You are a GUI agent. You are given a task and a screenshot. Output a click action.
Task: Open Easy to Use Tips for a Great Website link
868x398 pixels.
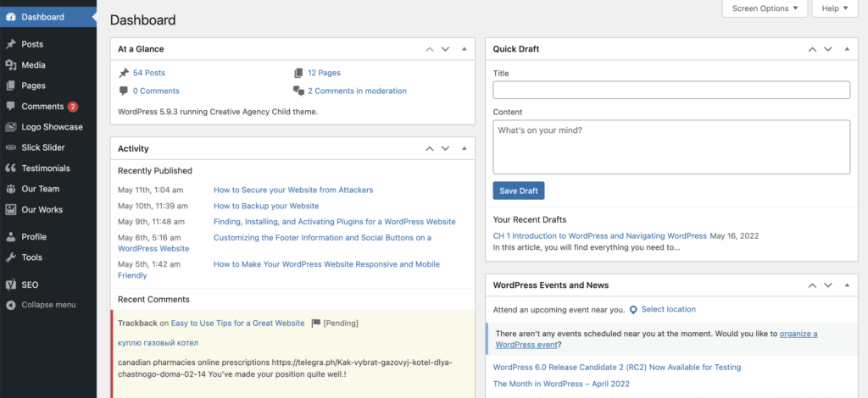(237, 323)
